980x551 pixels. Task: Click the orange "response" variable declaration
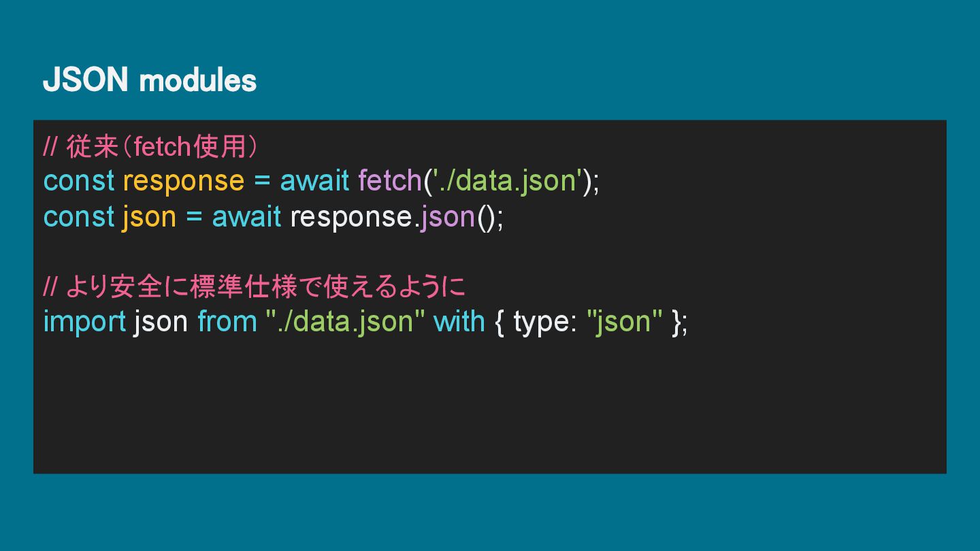tap(183, 181)
